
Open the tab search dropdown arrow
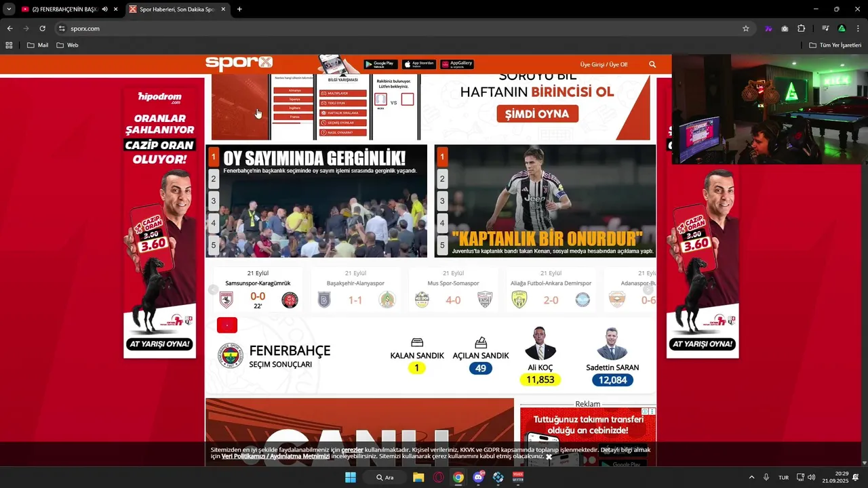coord(9,9)
